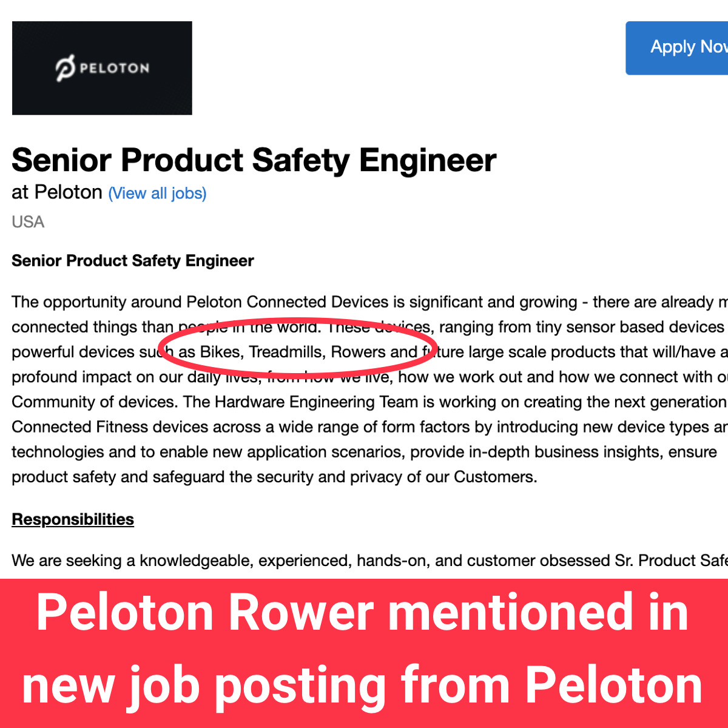Image resolution: width=728 pixels, height=728 pixels.
Task: Click the underlined Responsibilities heading
Action: (x=73, y=519)
